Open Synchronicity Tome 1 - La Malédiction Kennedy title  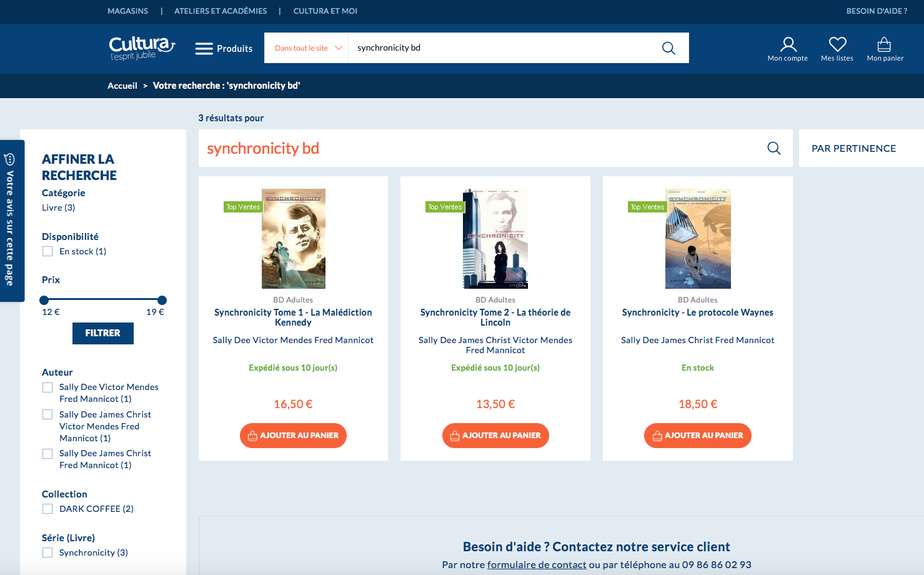(x=293, y=317)
